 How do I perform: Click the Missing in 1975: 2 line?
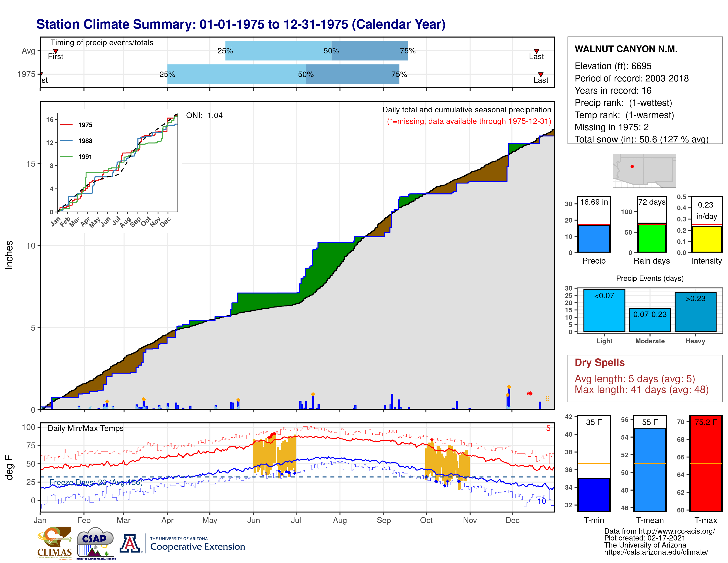(611, 127)
